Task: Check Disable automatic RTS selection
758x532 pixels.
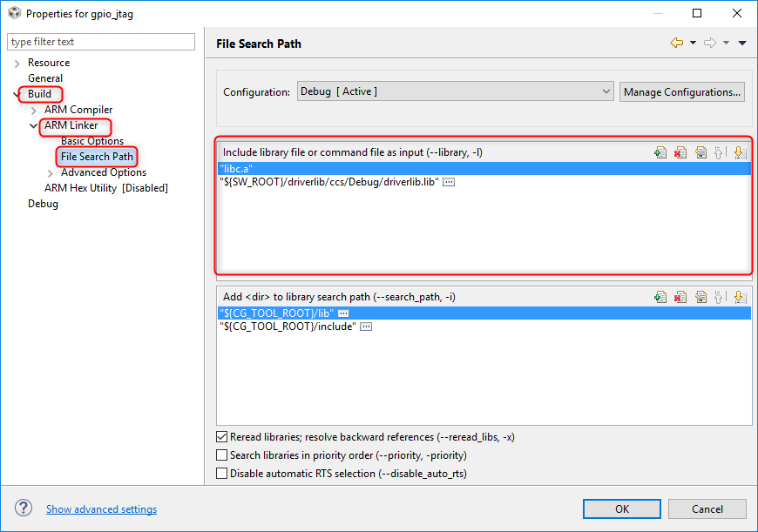Action: tap(221, 474)
